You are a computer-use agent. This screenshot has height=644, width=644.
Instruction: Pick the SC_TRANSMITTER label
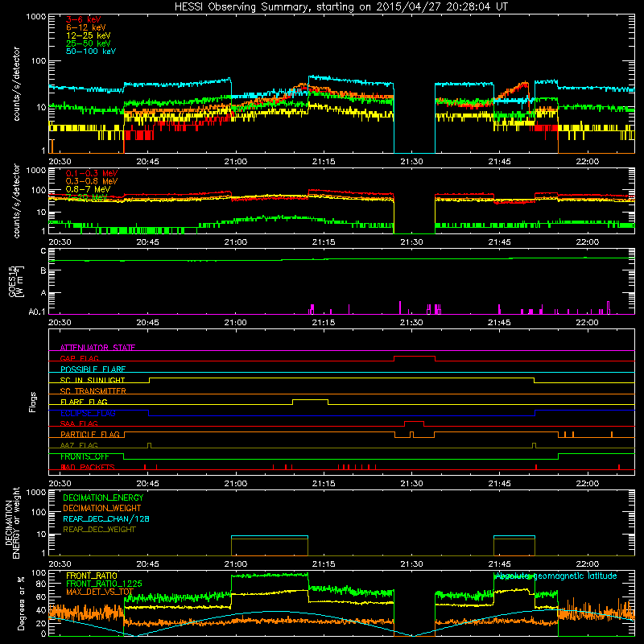(x=93, y=391)
